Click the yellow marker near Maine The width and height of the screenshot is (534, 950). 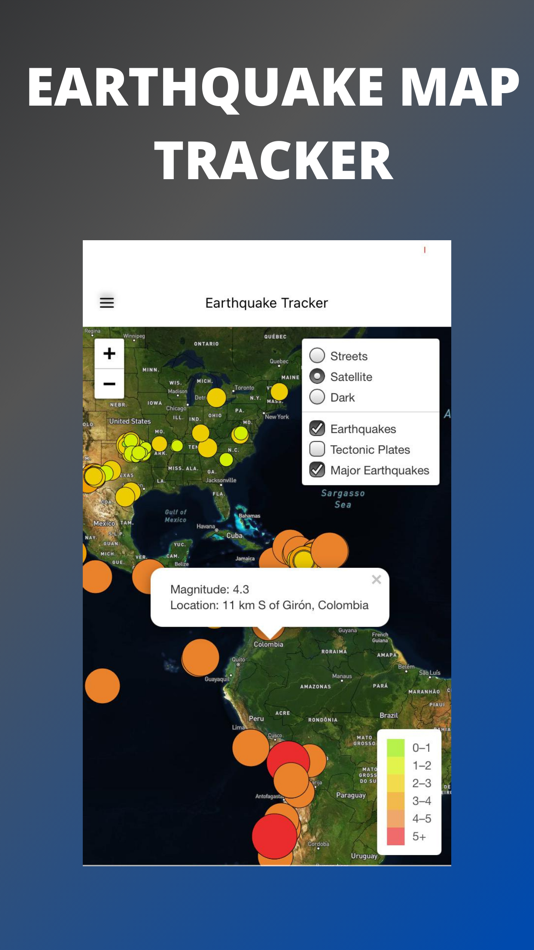tap(279, 391)
